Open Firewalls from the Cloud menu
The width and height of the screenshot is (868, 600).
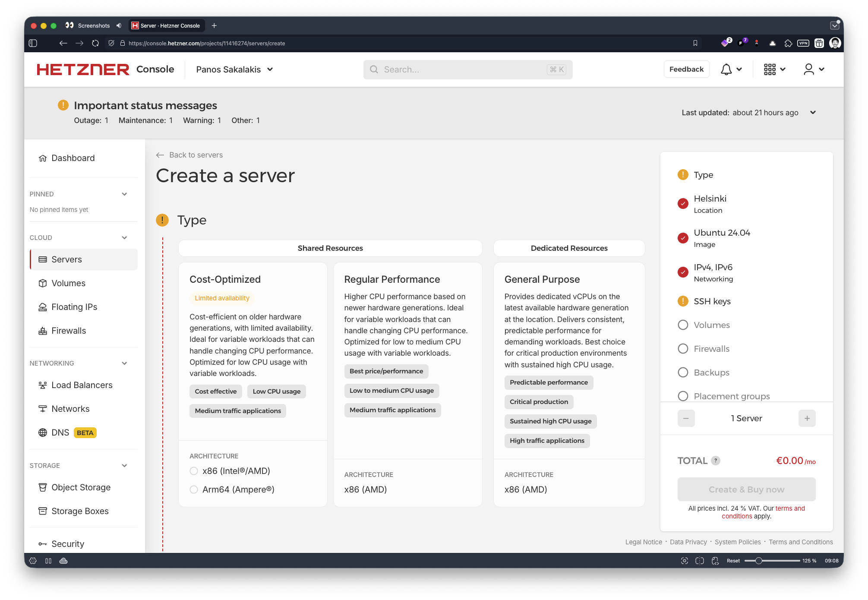(x=68, y=331)
